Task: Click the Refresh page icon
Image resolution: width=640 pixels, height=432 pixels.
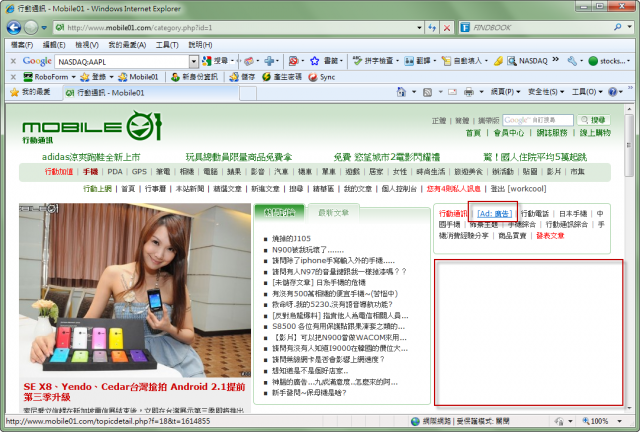Action: pyautogui.click(x=432, y=28)
